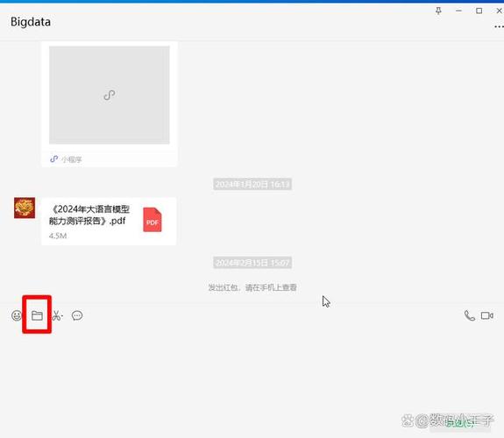Click the send file folder icon
The height and width of the screenshot is (438, 504).
point(37,315)
